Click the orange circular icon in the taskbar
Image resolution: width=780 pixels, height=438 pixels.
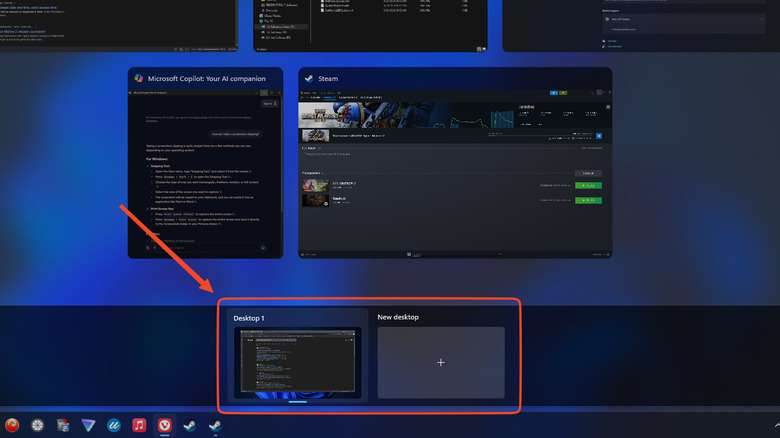click(x=12, y=426)
